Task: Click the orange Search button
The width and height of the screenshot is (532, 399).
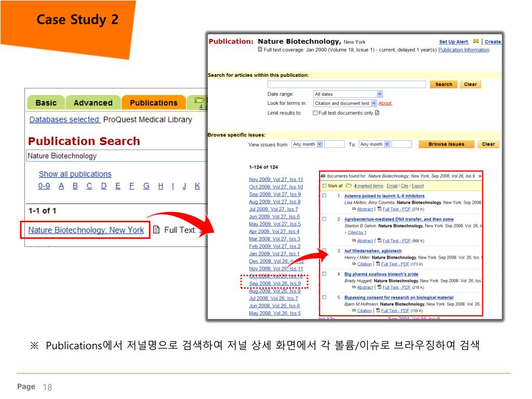Action: click(x=444, y=84)
